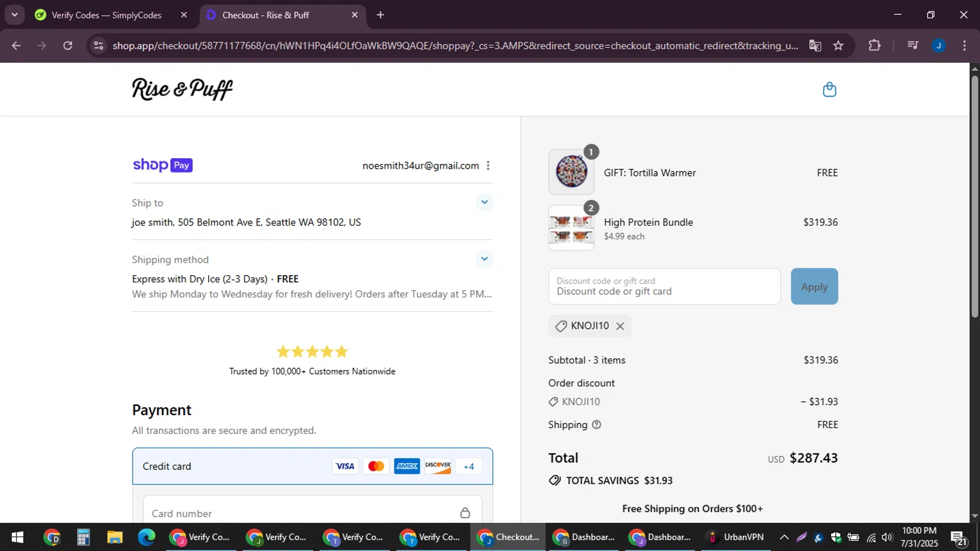Click the GIFT: Tortilla Warmer item name

point(650,173)
